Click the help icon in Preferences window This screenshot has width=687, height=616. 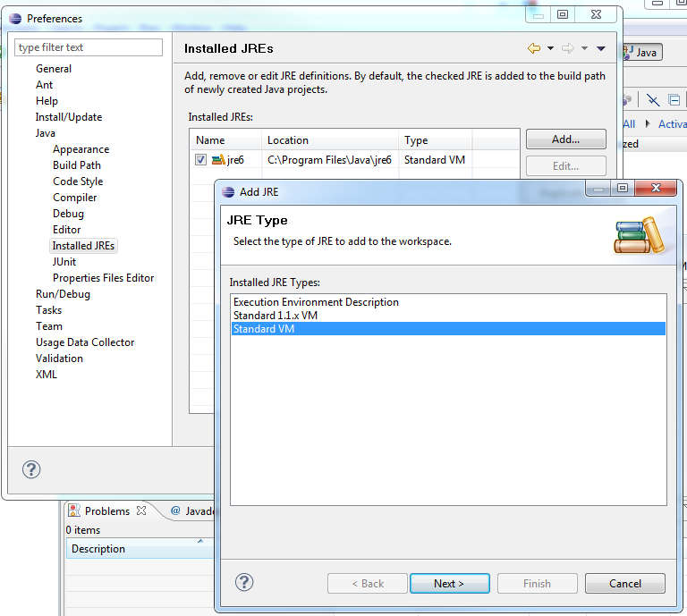(31, 469)
